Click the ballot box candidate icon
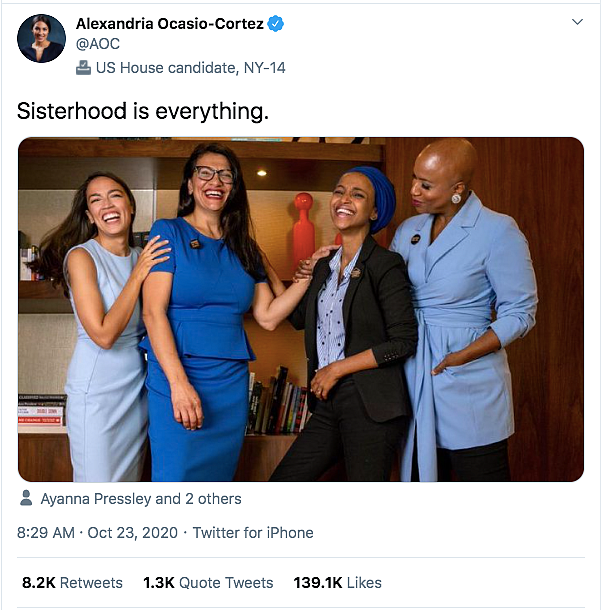 [83, 68]
